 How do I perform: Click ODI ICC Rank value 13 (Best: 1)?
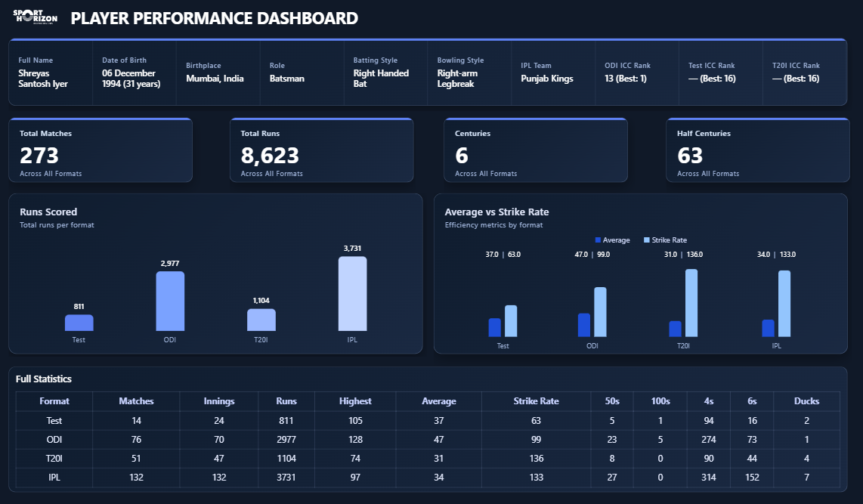(626, 79)
